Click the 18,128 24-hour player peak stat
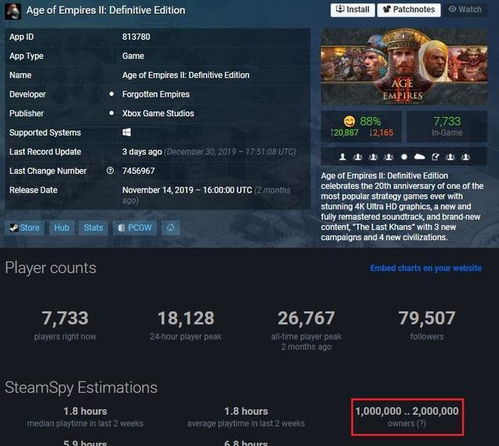Viewport: 499px width, 446px height. (186, 325)
